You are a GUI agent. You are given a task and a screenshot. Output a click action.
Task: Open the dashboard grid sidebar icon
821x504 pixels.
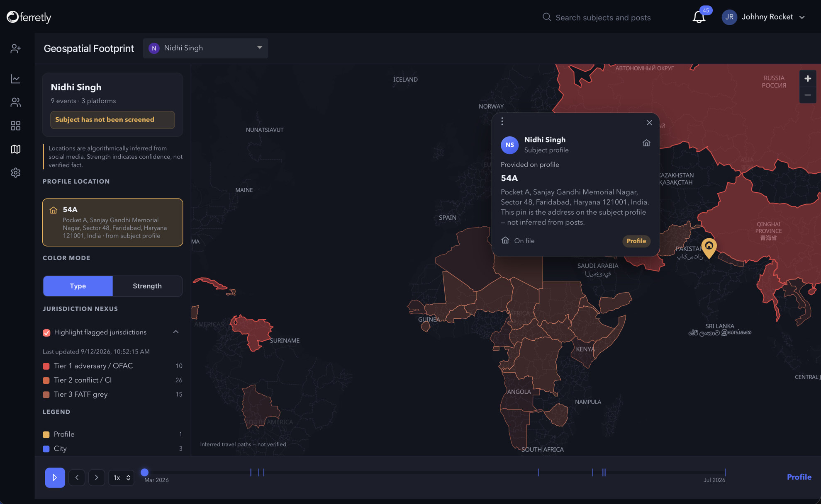click(15, 126)
